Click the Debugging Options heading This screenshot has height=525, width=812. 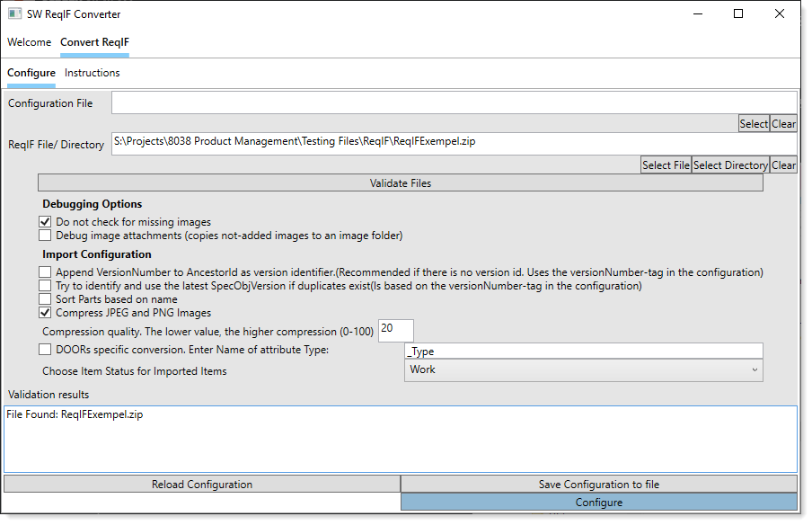[93, 204]
